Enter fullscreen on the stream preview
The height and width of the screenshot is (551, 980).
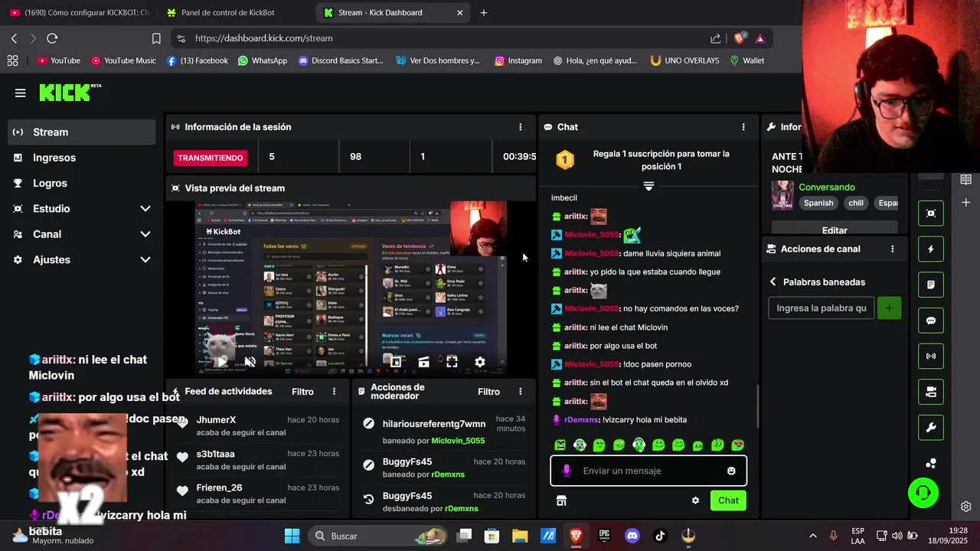coord(452,362)
